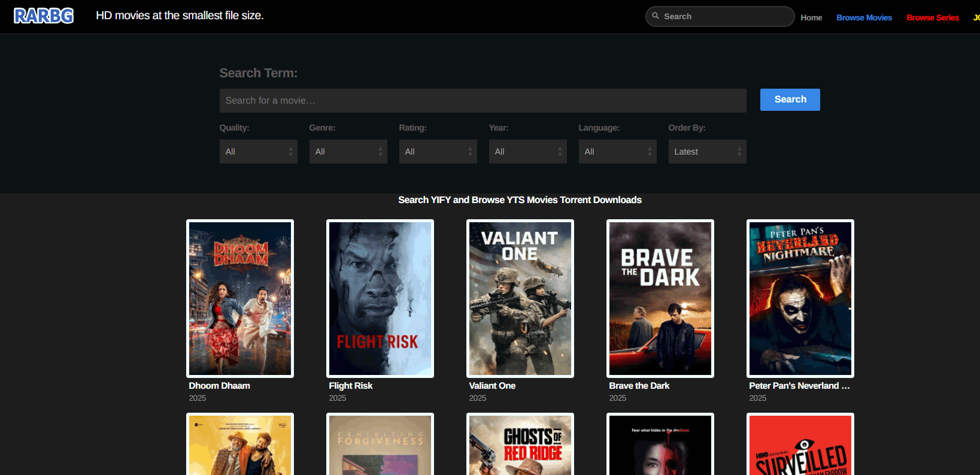Open the Year dropdown

click(527, 152)
